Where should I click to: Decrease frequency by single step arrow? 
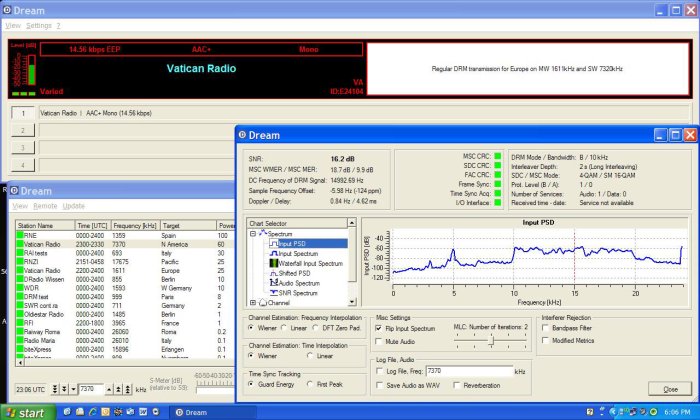(x=73, y=389)
